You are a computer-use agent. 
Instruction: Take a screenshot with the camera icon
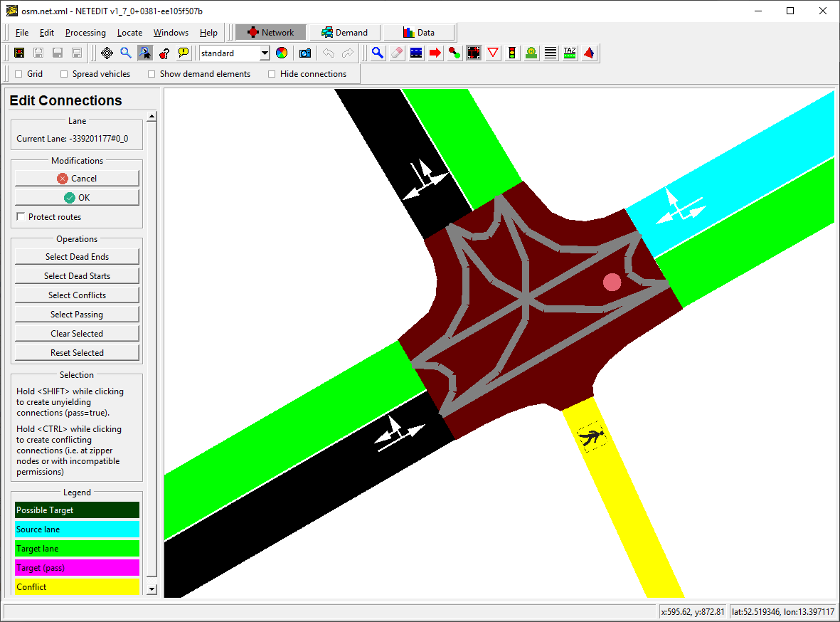(x=305, y=53)
